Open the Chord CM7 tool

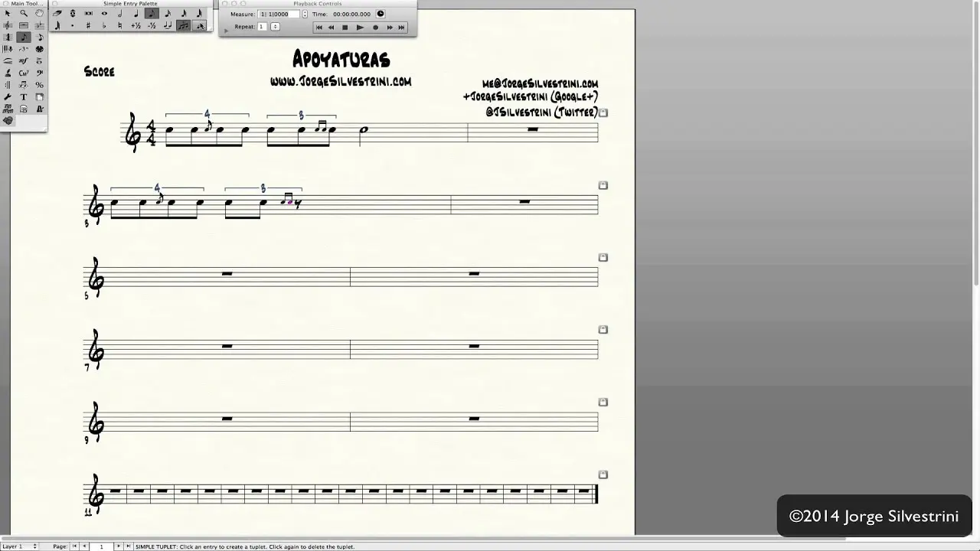pyautogui.click(x=24, y=73)
